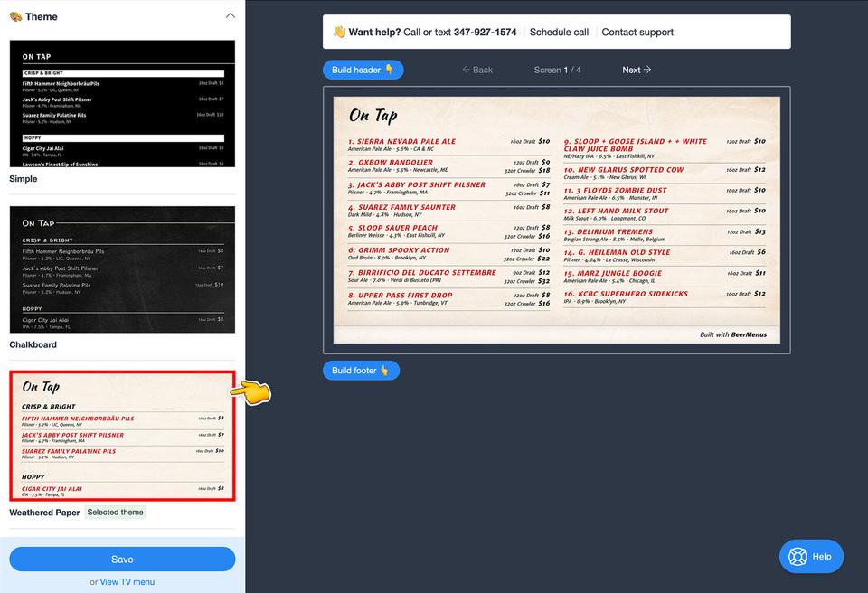The height and width of the screenshot is (593, 868).
Task: Open Schedule call
Action: (559, 31)
